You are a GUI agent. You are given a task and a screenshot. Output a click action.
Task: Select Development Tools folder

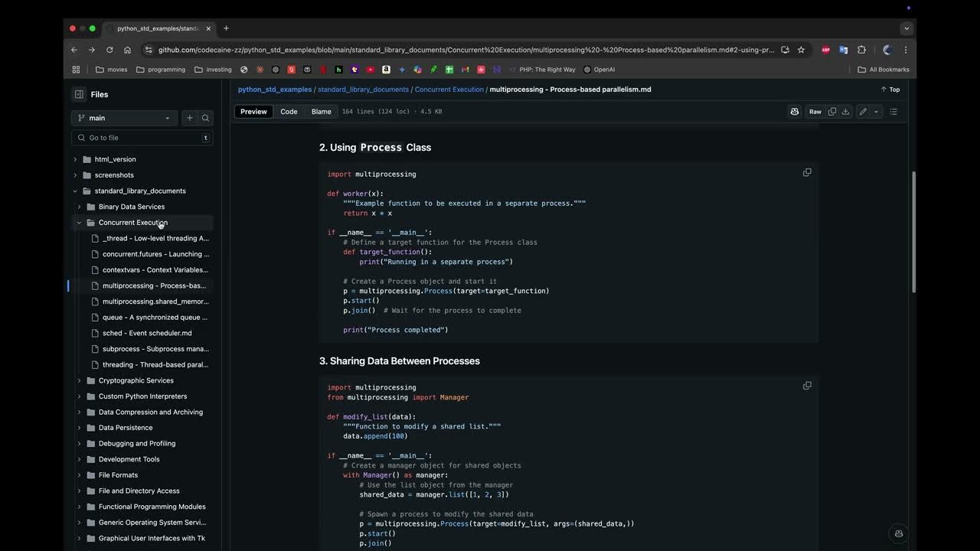point(129,459)
